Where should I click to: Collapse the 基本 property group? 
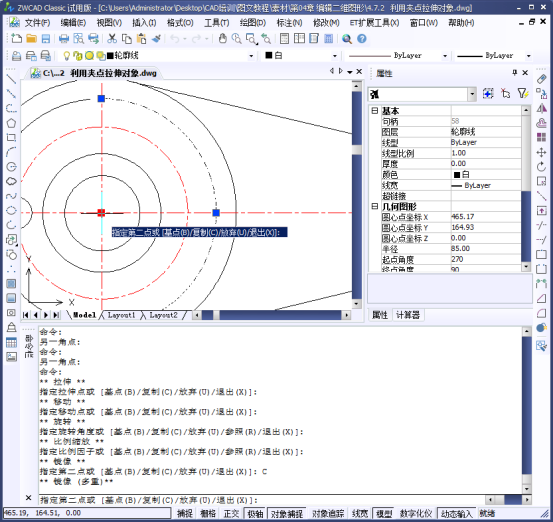pos(375,111)
